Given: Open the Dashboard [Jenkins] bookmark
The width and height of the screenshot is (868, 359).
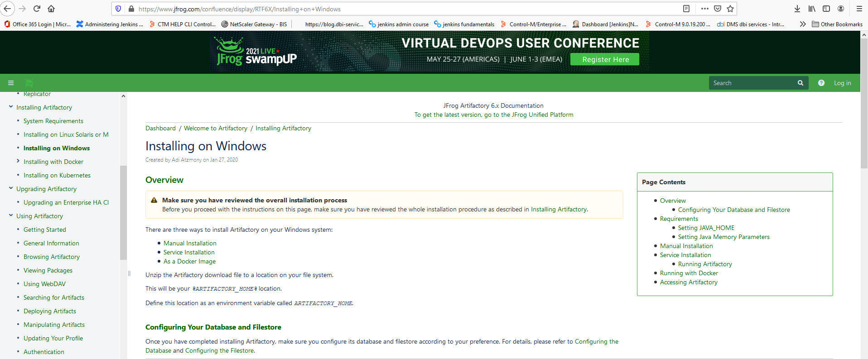Looking at the screenshot, I should 606,24.
